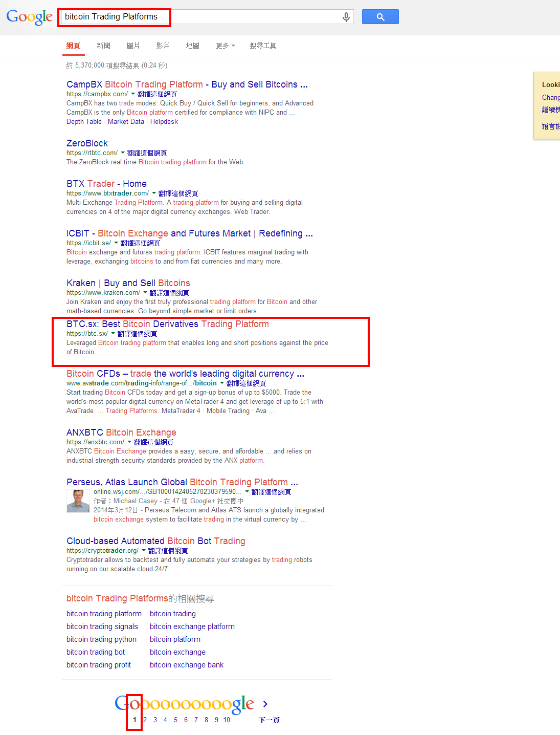Viewport: 560px width, 735px height.
Task: Search related 'bitcoin exchange' suggestion
Action: pos(177,652)
